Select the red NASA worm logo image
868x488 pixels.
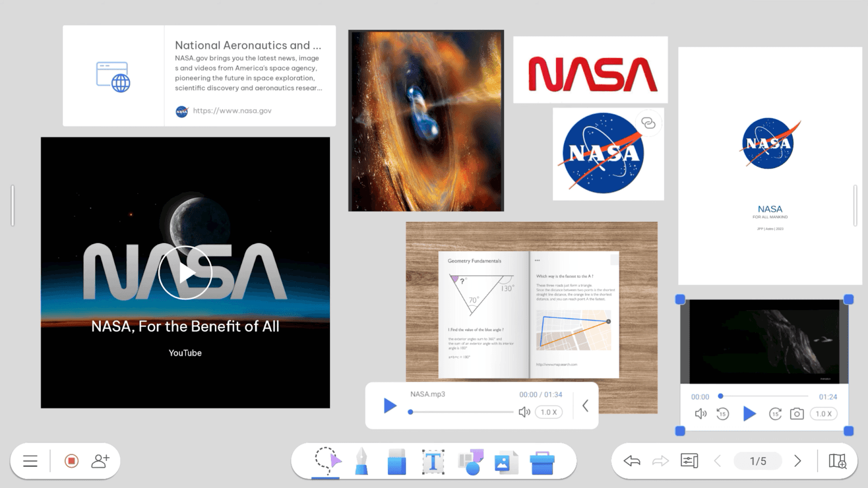(591, 70)
